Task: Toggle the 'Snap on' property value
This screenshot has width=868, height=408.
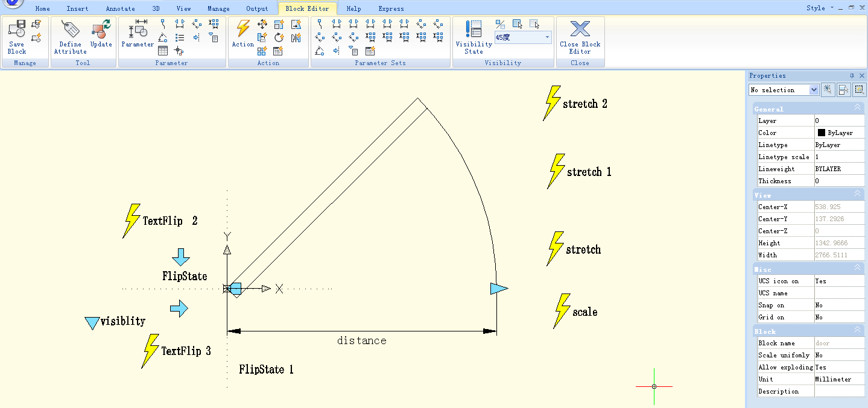Action: coord(838,305)
